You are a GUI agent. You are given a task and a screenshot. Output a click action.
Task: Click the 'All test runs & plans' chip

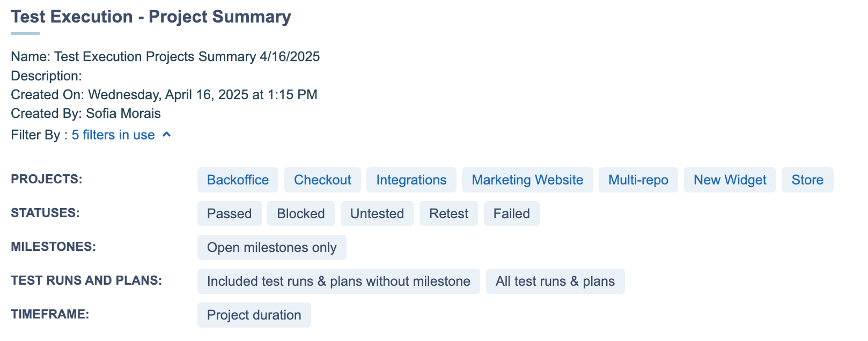(x=555, y=281)
